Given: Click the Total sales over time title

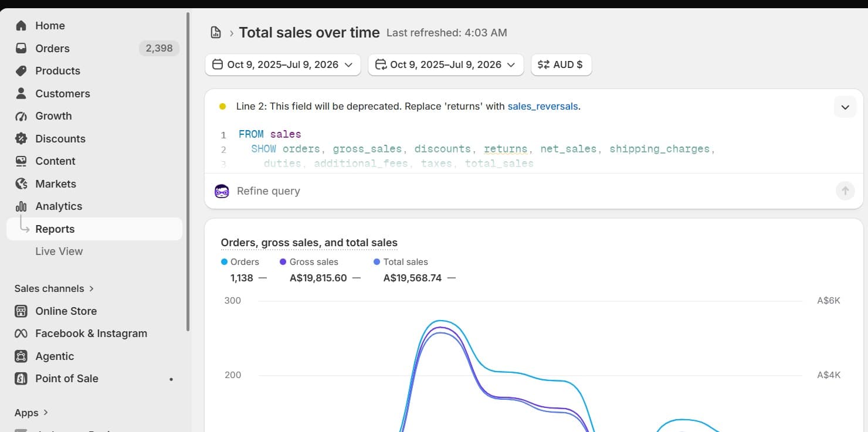Looking at the screenshot, I should coord(309,33).
